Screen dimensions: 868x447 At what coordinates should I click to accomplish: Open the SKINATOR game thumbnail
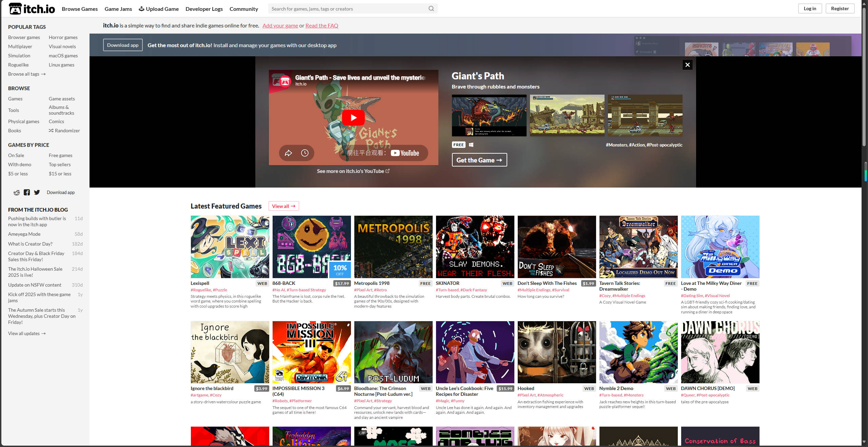(475, 247)
